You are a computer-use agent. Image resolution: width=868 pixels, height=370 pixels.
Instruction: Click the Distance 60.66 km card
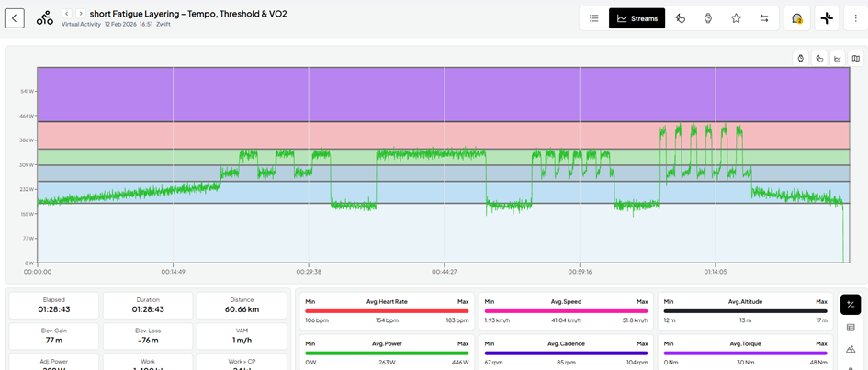(241, 305)
